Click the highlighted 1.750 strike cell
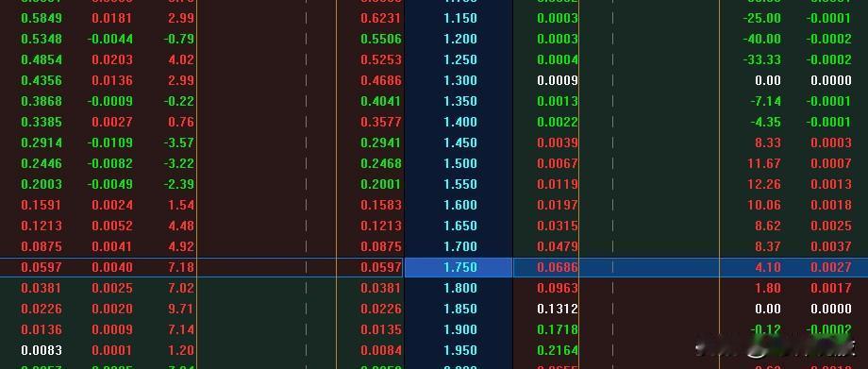Screen dimensions: 868x369 click(459, 268)
